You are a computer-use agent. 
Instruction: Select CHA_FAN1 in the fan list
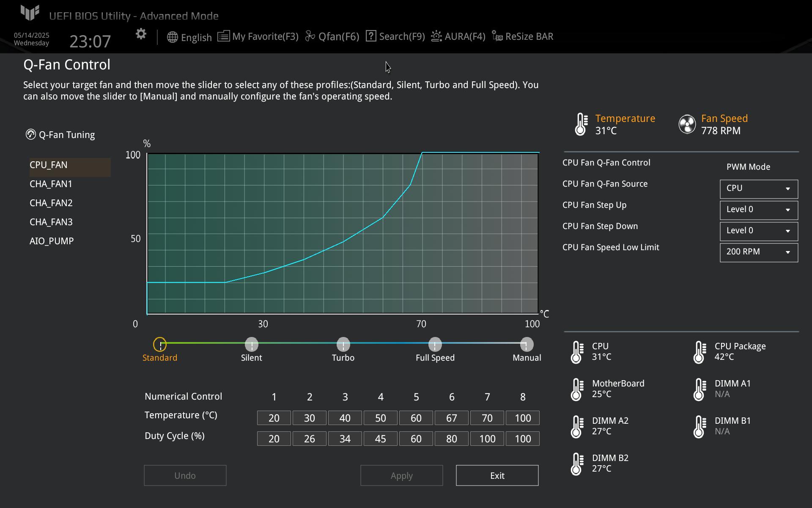pyautogui.click(x=51, y=184)
